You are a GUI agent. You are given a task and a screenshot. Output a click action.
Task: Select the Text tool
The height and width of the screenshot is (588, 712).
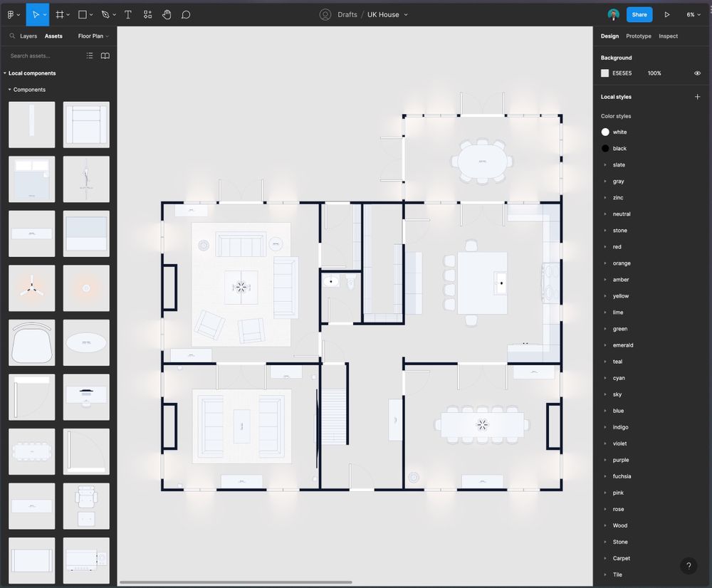click(x=128, y=14)
